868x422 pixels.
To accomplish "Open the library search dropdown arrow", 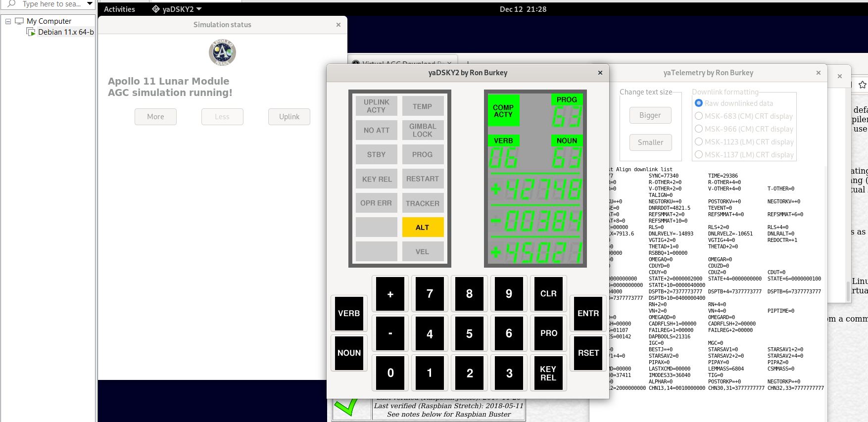I will pyautogui.click(x=90, y=4).
